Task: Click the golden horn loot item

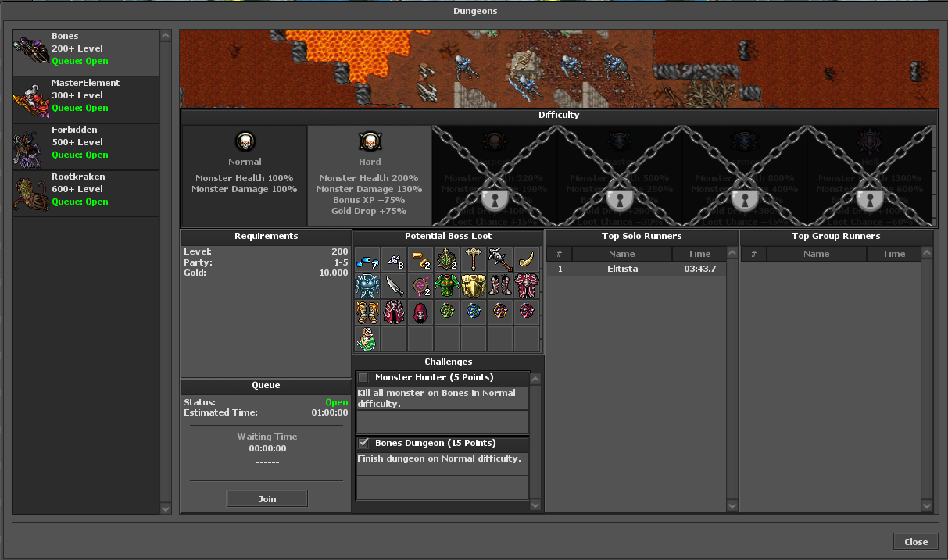Action: (527, 259)
